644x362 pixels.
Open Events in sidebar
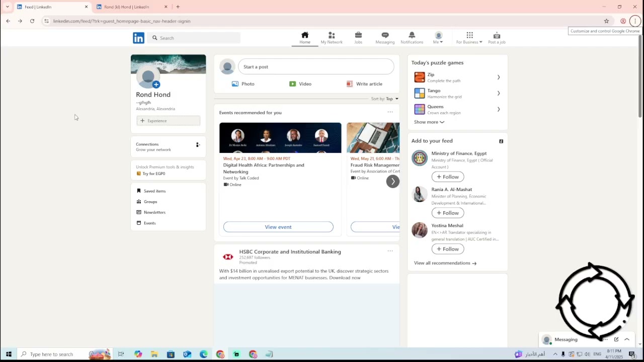146,223
